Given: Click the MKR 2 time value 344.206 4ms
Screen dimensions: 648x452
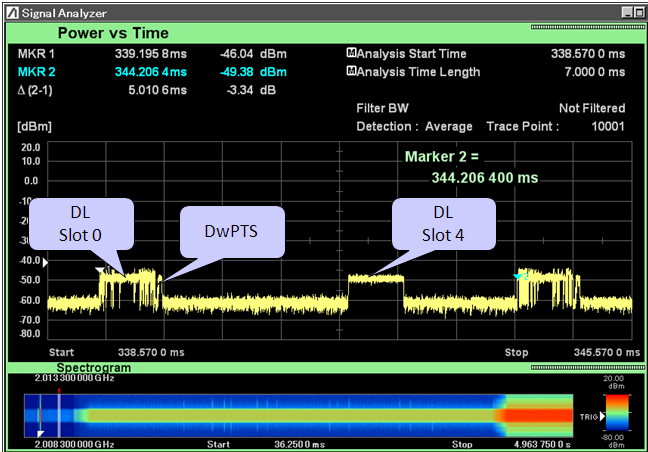Looking at the screenshot, I should click(151, 72).
